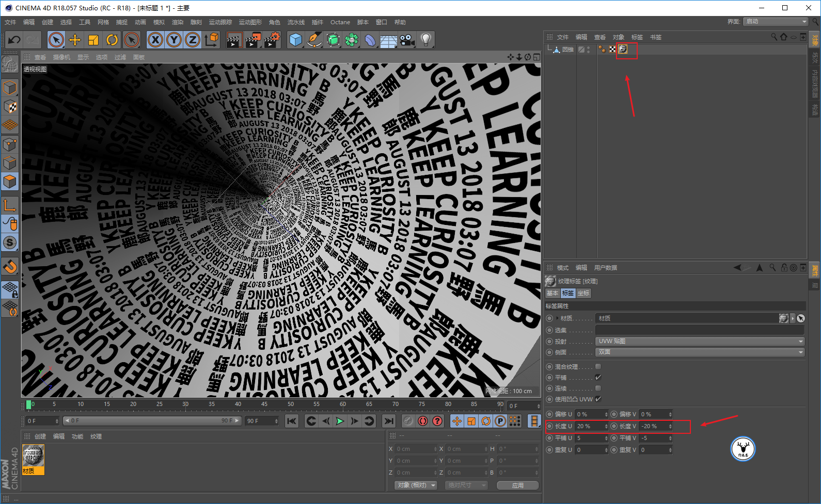
Task: Select the Move tool
Action: [75, 40]
